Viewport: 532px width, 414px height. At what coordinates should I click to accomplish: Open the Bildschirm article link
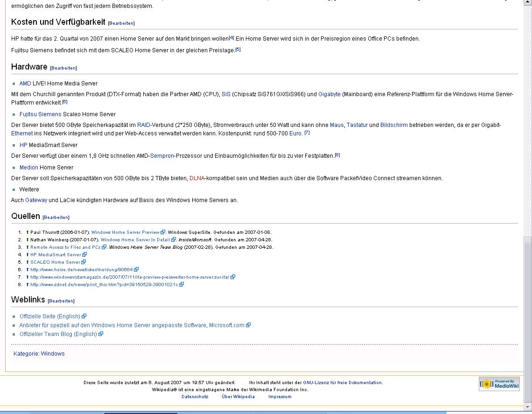(394, 125)
